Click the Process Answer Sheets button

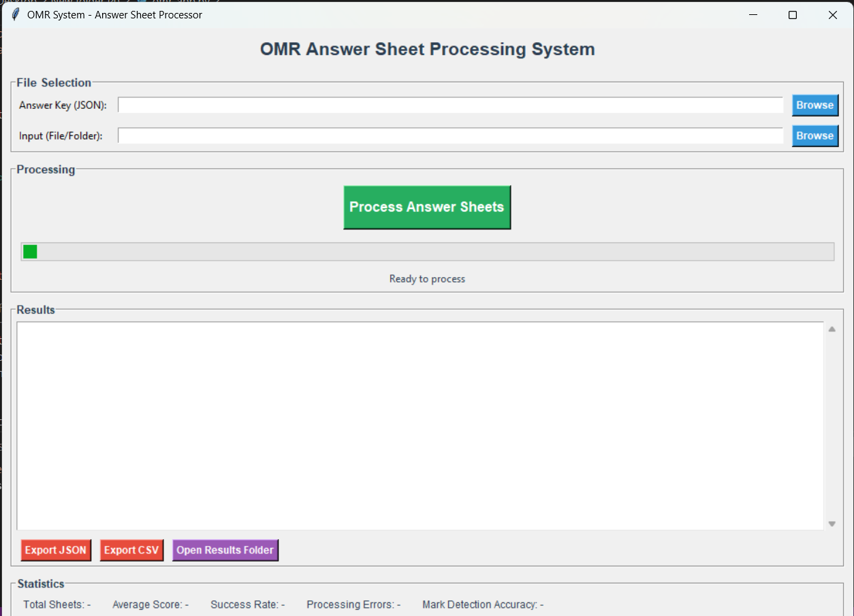[x=427, y=207]
